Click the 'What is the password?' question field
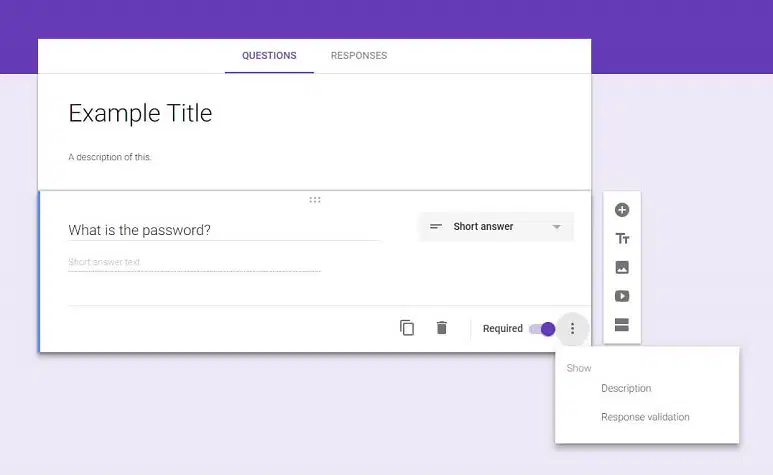Viewport: 773px width, 475px height. [224, 230]
